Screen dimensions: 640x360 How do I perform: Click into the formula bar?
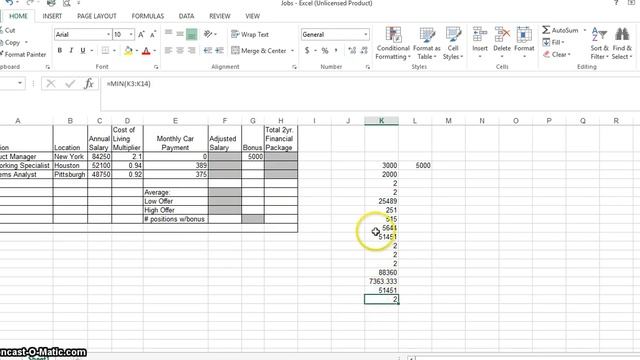[x=370, y=93]
